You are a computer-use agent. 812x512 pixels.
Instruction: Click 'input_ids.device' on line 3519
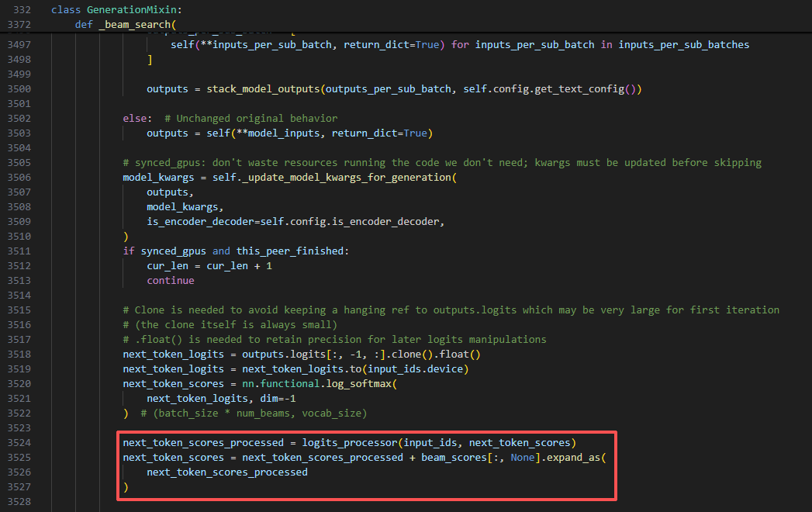coord(416,369)
